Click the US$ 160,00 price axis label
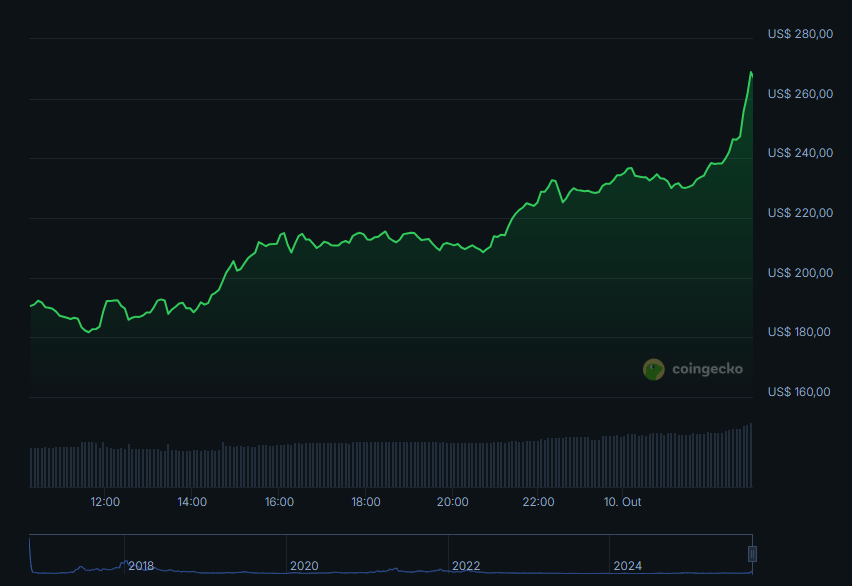 pyautogui.click(x=800, y=392)
